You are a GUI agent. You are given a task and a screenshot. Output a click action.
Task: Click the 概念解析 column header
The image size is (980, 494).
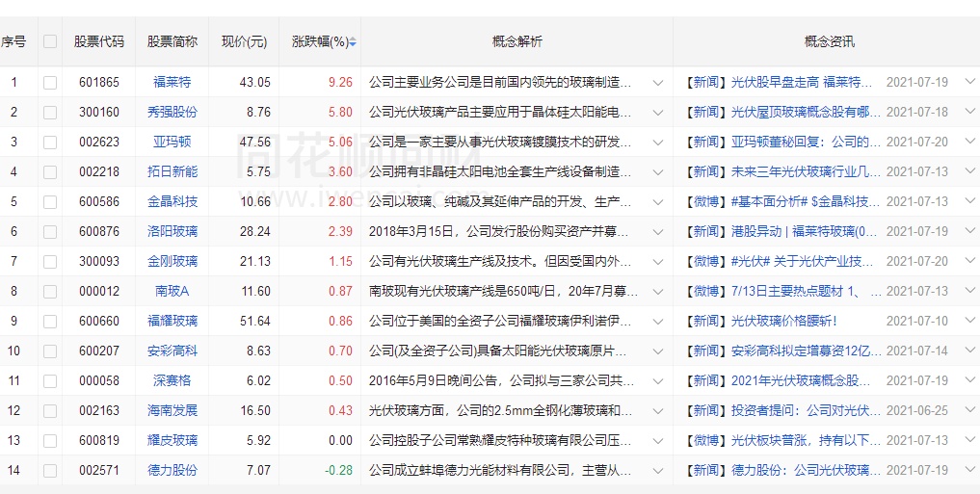tap(516, 41)
